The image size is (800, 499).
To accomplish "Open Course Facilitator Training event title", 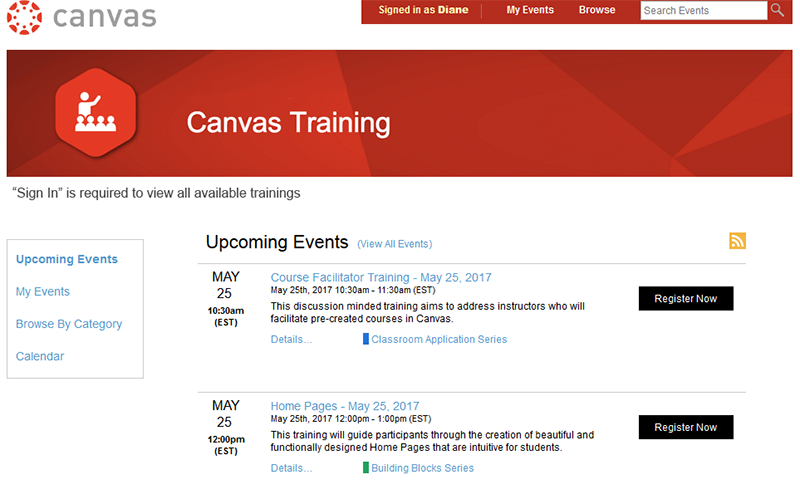I will point(381,277).
